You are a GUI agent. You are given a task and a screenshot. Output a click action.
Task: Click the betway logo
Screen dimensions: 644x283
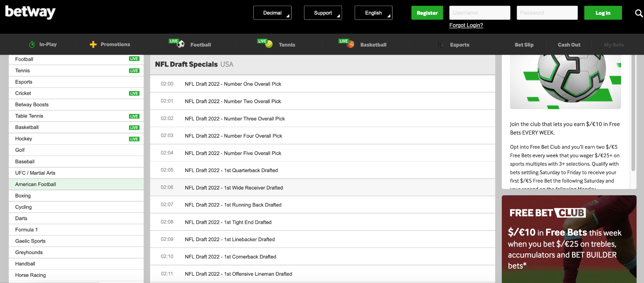30,12
